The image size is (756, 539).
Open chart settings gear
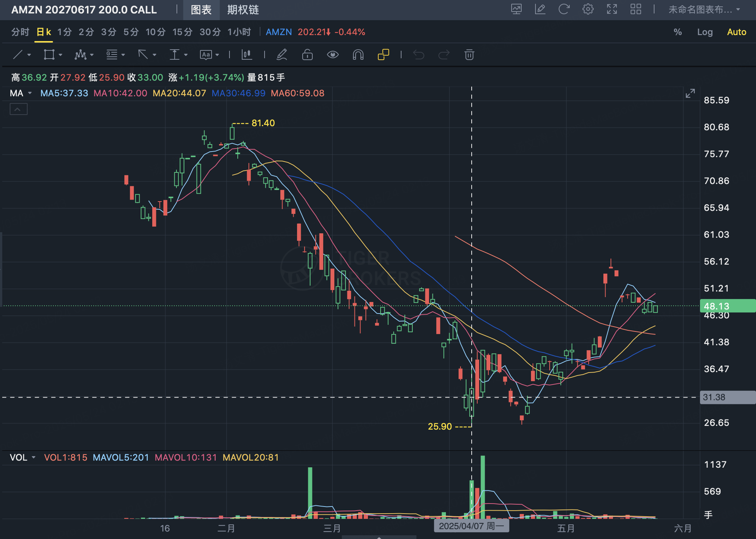pyautogui.click(x=588, y=9)
